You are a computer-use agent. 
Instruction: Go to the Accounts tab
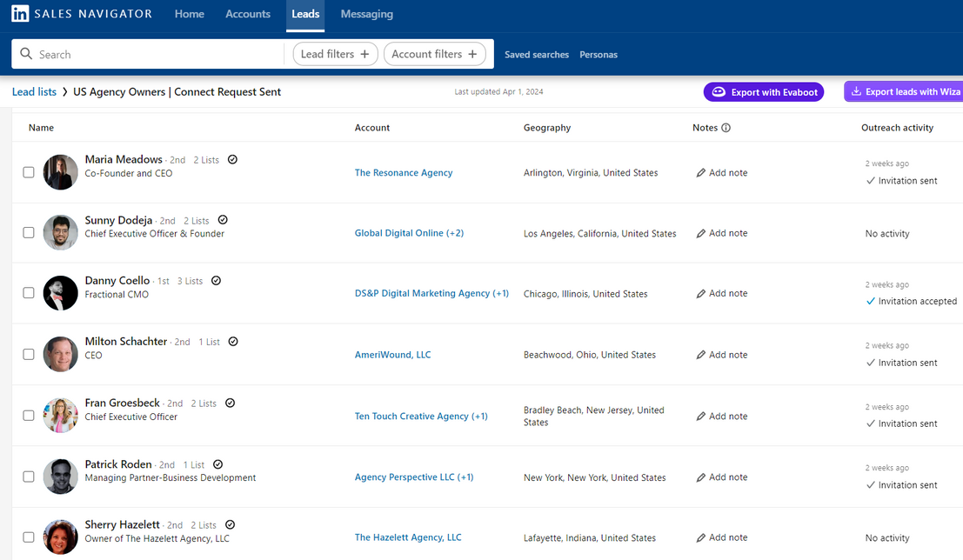point(248,14)
